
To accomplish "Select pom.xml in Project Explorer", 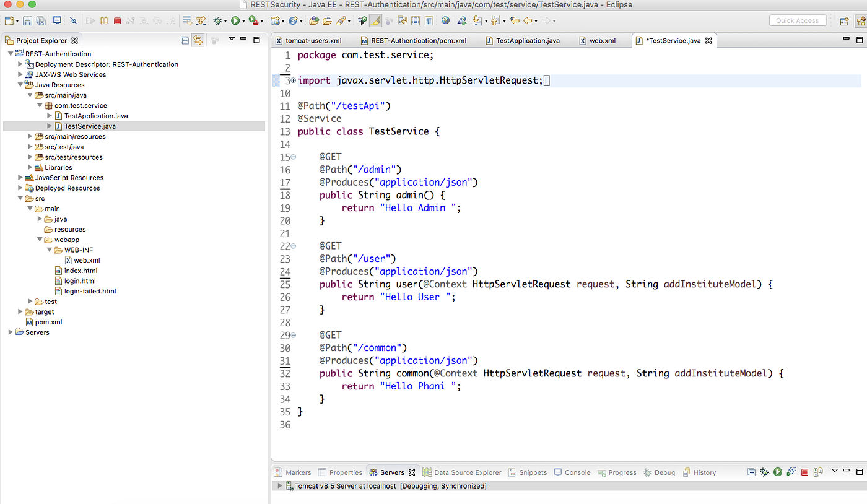I will click(x=48, y=322).
